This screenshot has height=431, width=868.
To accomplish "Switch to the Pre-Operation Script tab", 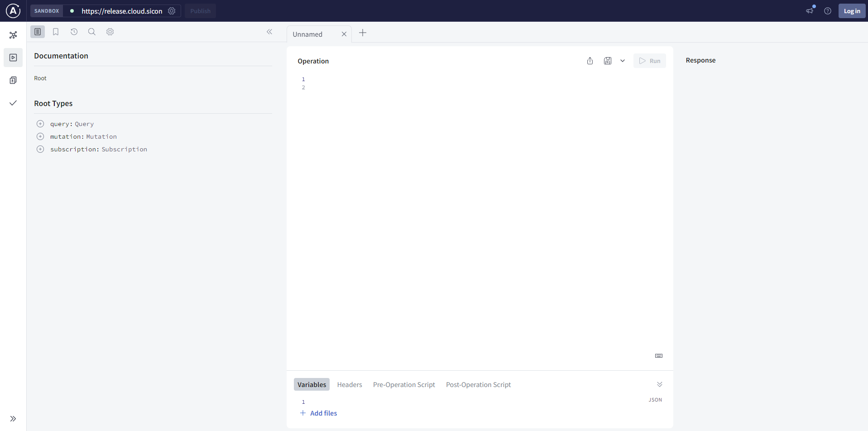I will pos(404,384).
